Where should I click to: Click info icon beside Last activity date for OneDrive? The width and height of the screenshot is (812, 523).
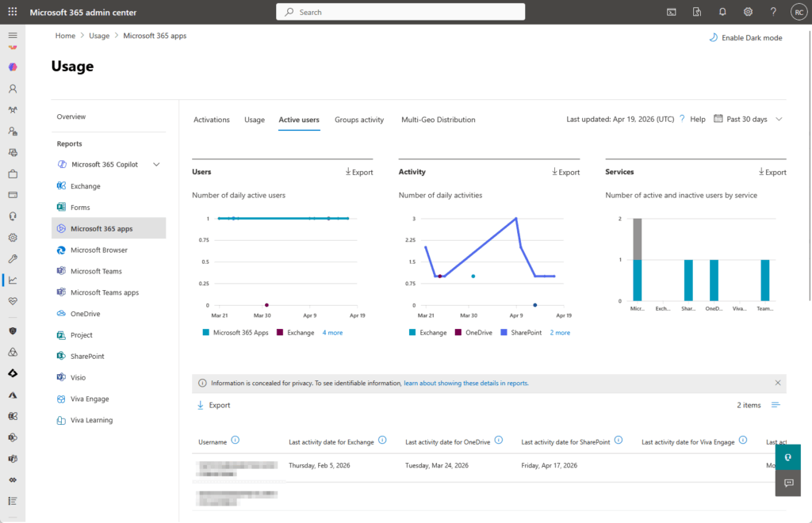click(499, 441)
